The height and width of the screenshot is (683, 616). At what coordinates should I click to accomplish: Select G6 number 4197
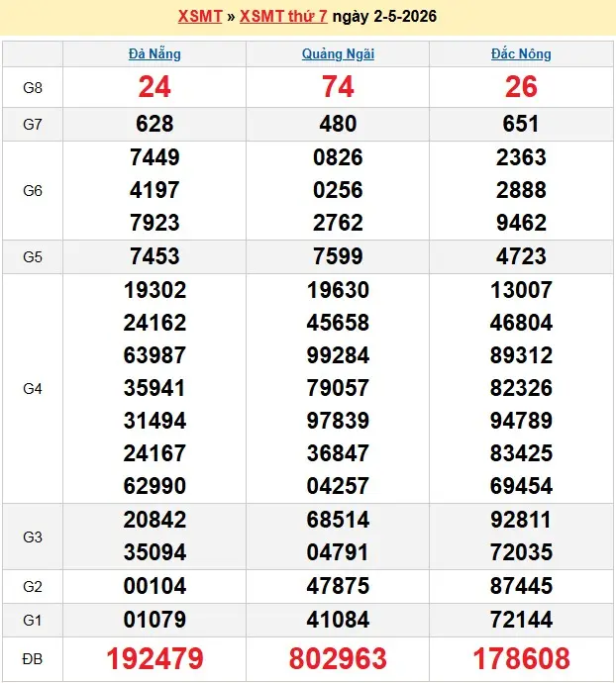click(x=154, y=190)
